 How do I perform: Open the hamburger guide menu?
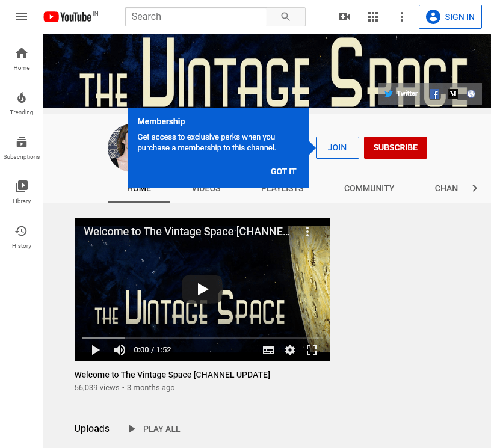(22, 17)
